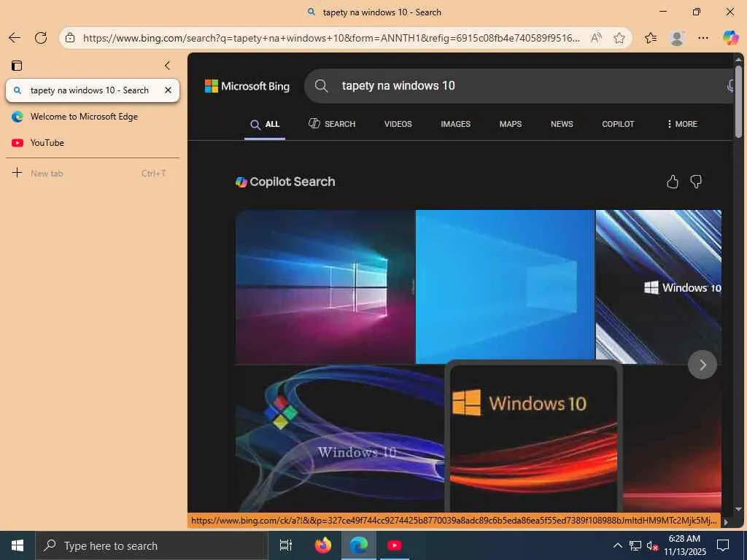Open the Favorites list icon
This screenshot has width=747, height=560.
pos(650,38)
